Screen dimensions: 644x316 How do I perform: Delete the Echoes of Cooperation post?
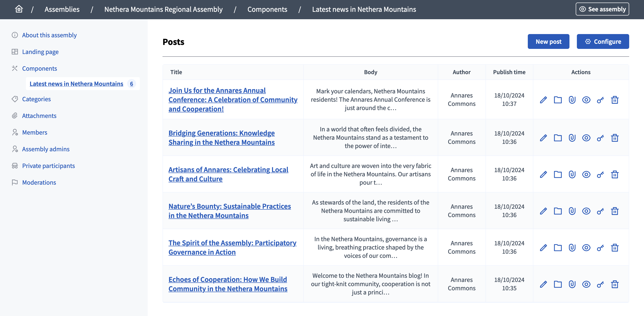click(x=615, y=284)
